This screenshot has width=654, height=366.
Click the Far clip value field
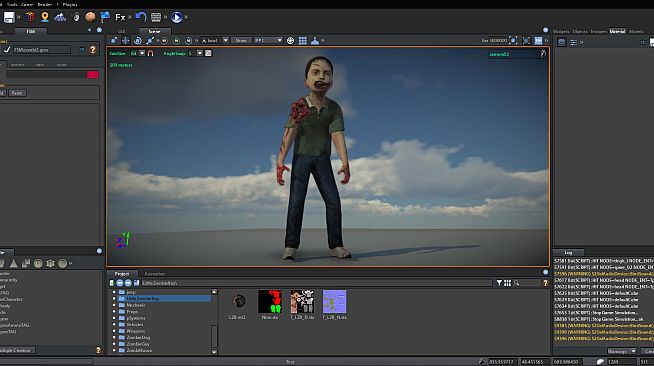click(x=498, y=40)
